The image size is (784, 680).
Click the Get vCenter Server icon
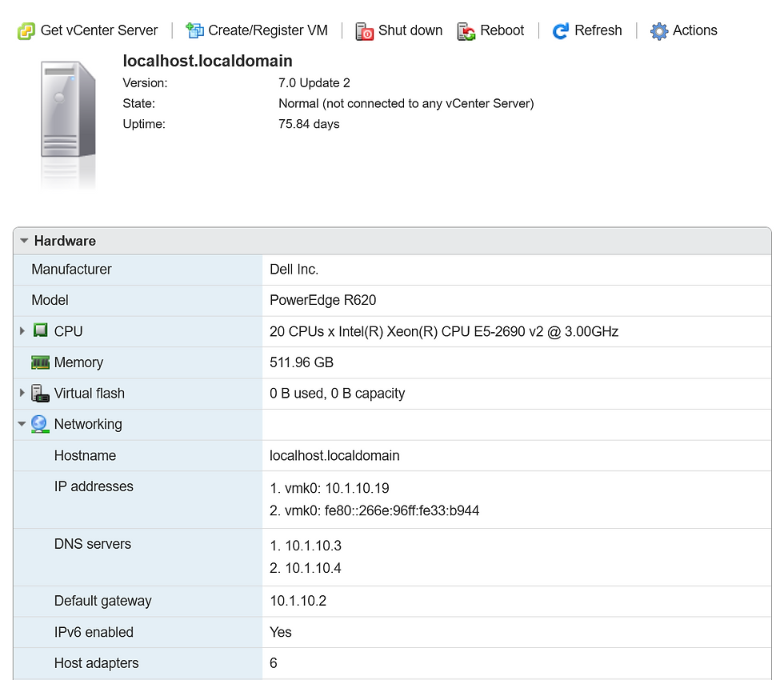coord(26,31)
